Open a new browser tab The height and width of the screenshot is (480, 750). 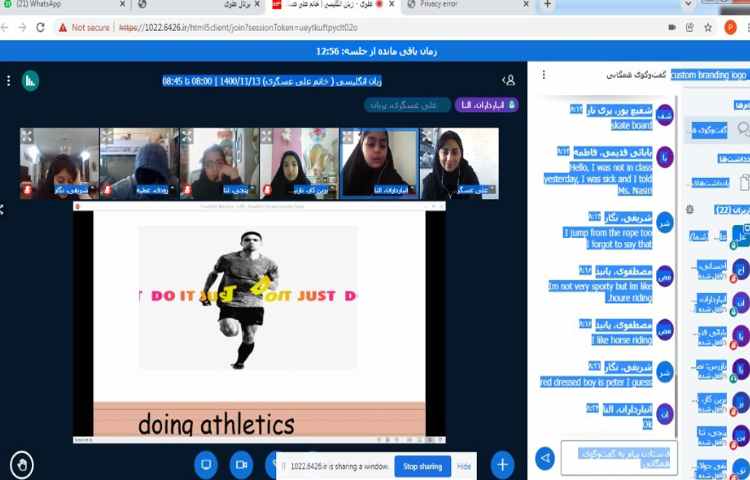(547, 5)
